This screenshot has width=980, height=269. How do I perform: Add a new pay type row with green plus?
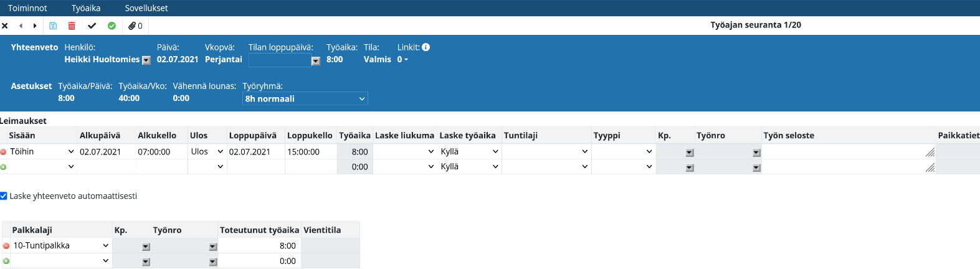coord(6,262)
